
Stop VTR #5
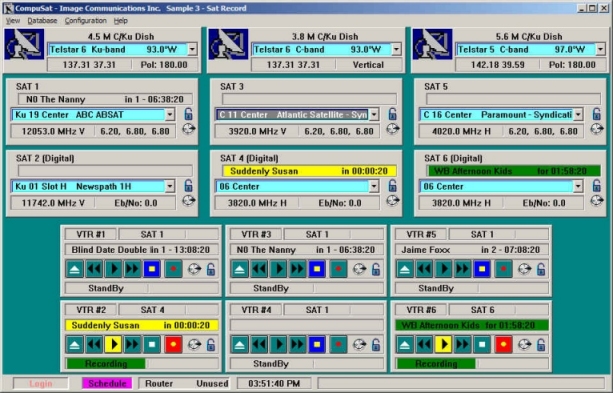[482, 269]
